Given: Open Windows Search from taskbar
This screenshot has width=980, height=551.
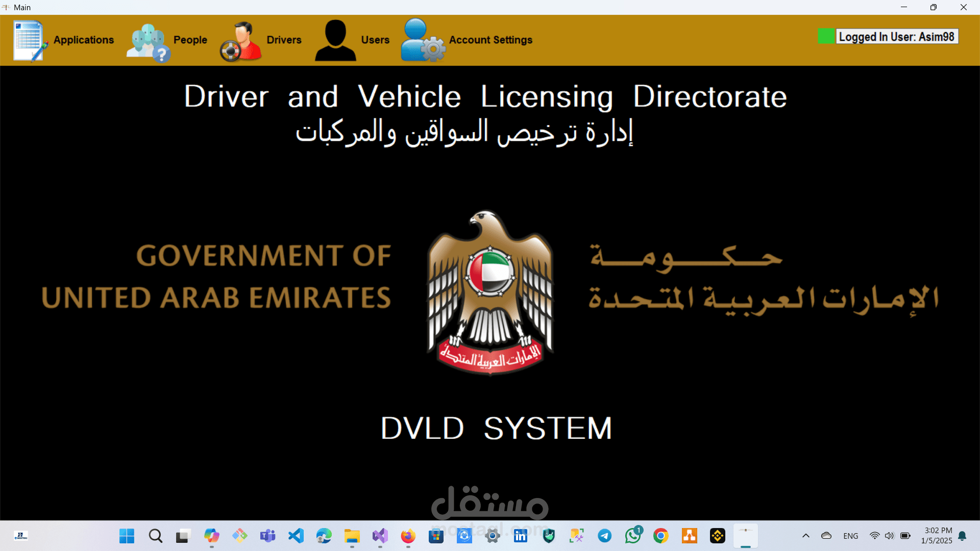Looking at the screenshot, I should coord(155,536).
